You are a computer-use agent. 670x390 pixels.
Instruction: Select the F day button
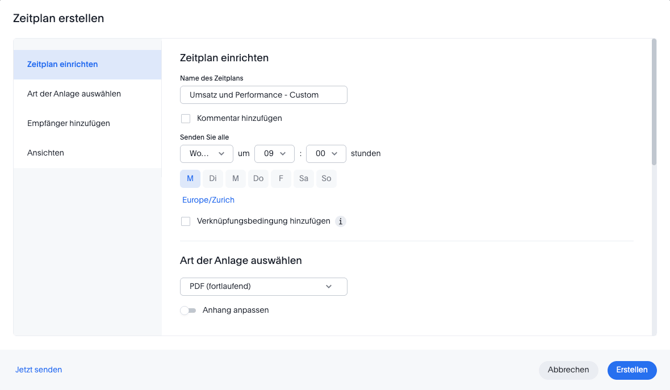click(281, 179)
